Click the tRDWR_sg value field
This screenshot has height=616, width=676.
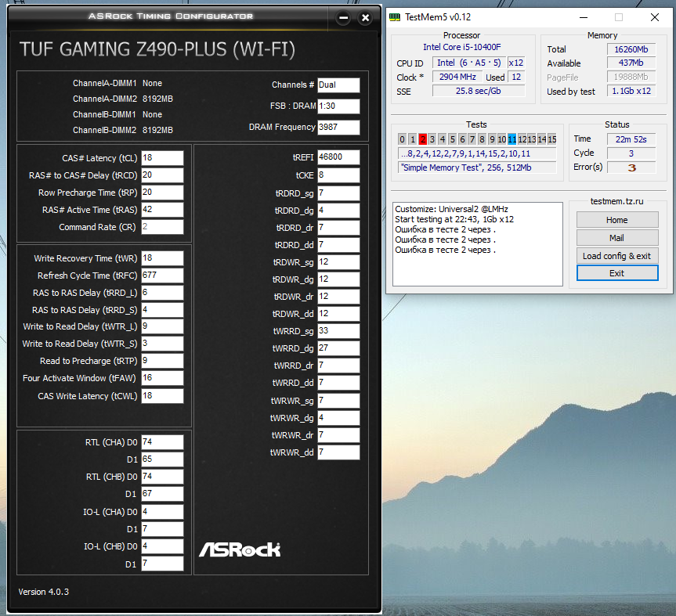click(338, 262)
